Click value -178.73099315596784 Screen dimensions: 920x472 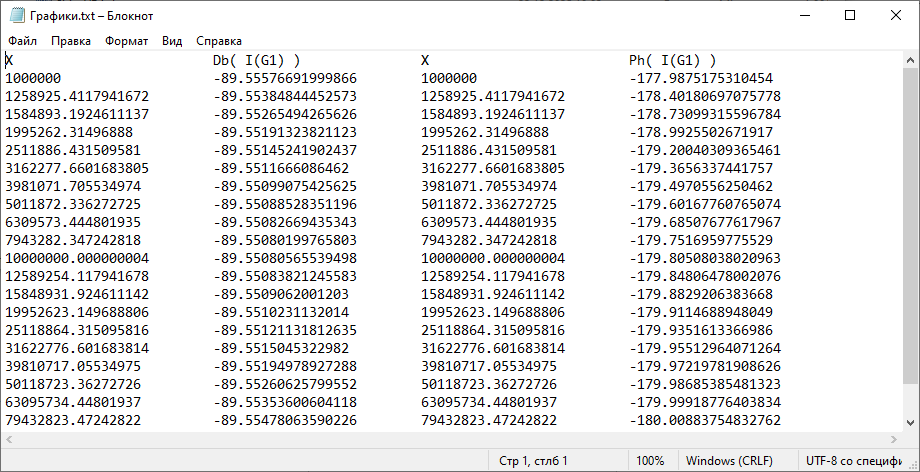[x=705, y=114]
